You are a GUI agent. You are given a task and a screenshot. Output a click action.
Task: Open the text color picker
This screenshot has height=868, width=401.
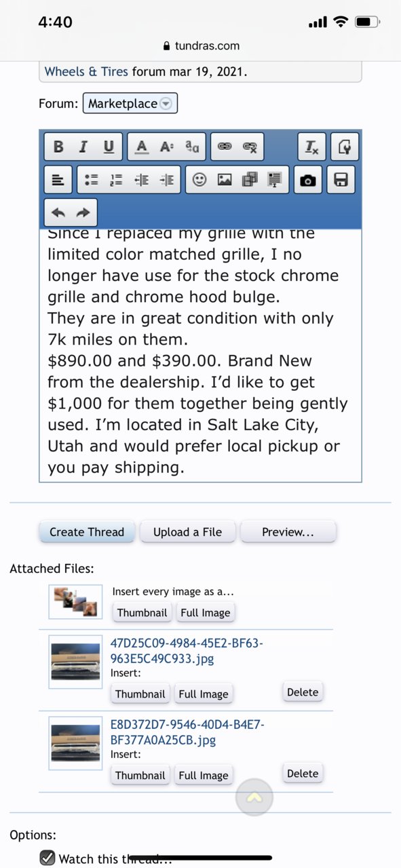pyautogui.click(x=141, y=147)
